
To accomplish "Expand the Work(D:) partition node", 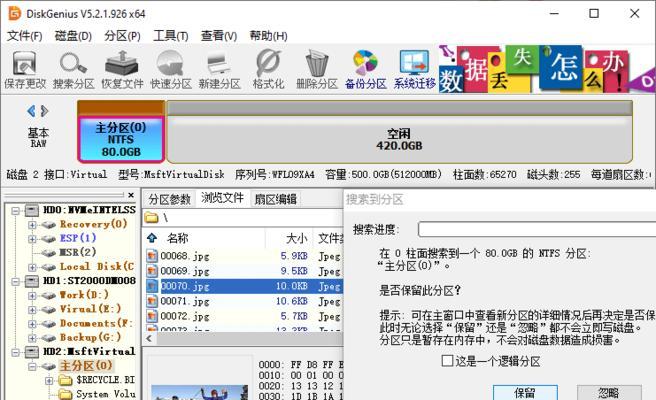I will (32, 295).
